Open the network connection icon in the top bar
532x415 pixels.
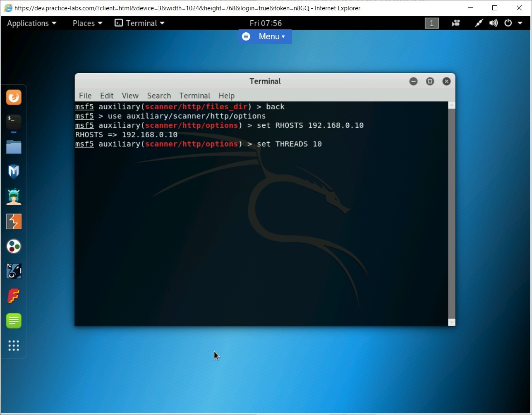point(478,23)
